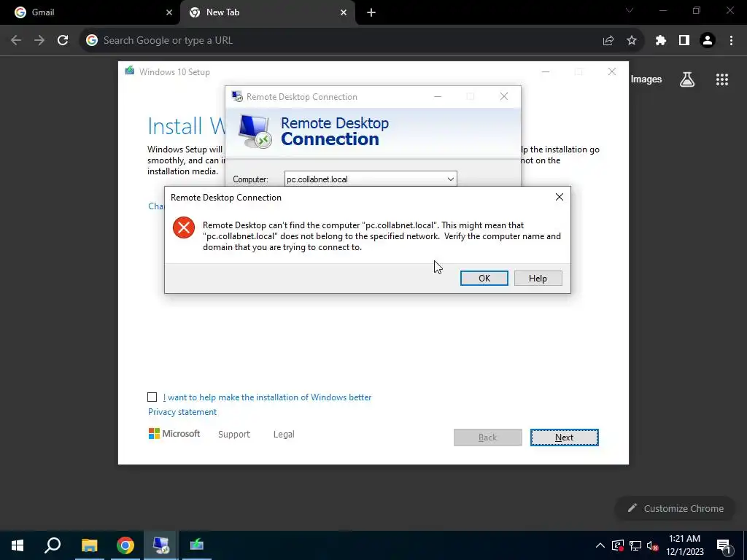Minimize the Remote Desktop Connection window
747x560 pixels.
(438, 97)
